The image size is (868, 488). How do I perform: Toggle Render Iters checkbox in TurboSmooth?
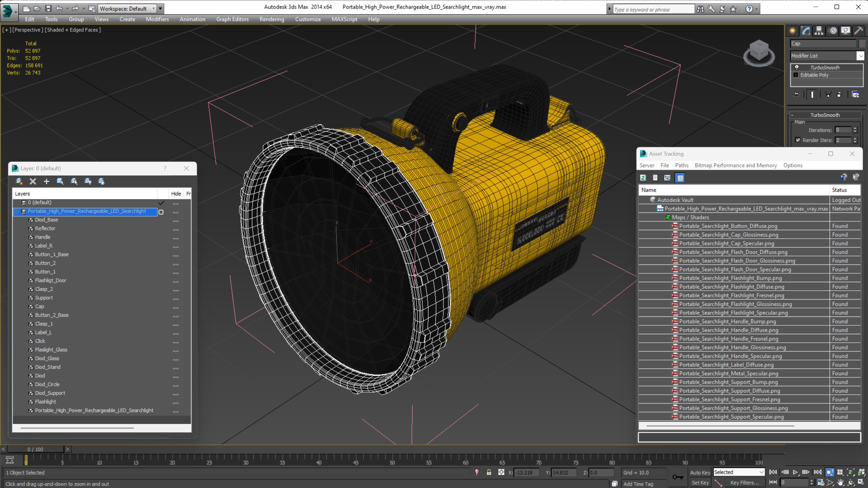798,140
